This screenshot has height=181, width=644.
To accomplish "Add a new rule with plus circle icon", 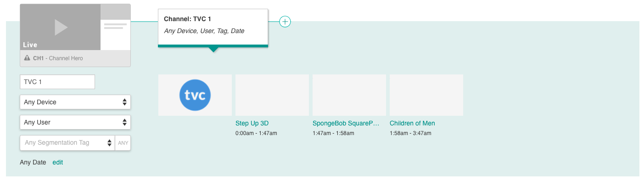I will (x=285, y=21).
